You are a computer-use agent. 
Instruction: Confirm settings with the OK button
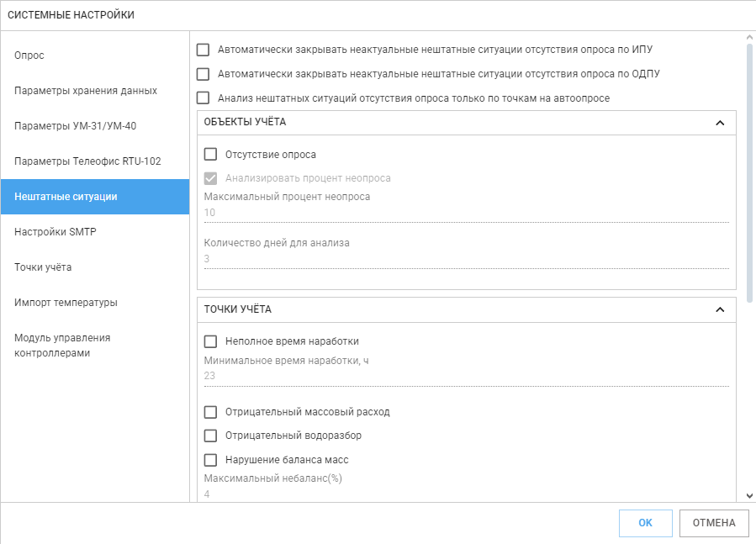[x=646, y=523]
